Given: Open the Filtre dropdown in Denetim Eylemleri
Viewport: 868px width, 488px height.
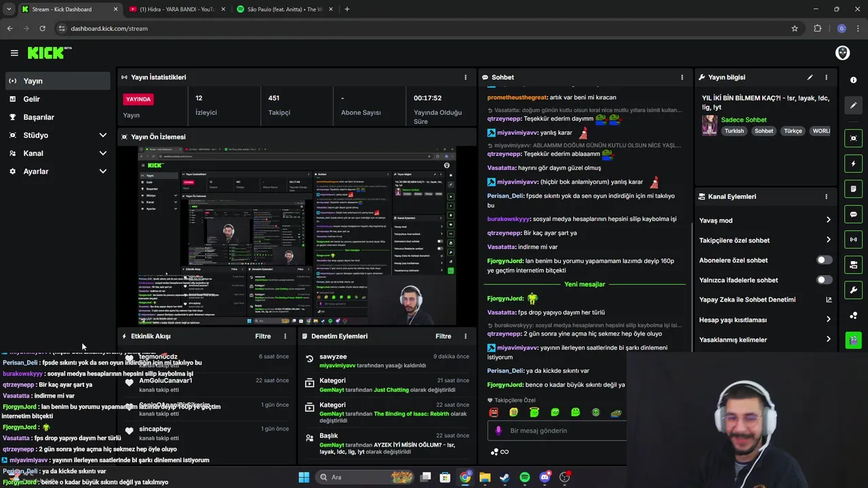Looking at the screenshot, I should point(443,336).
